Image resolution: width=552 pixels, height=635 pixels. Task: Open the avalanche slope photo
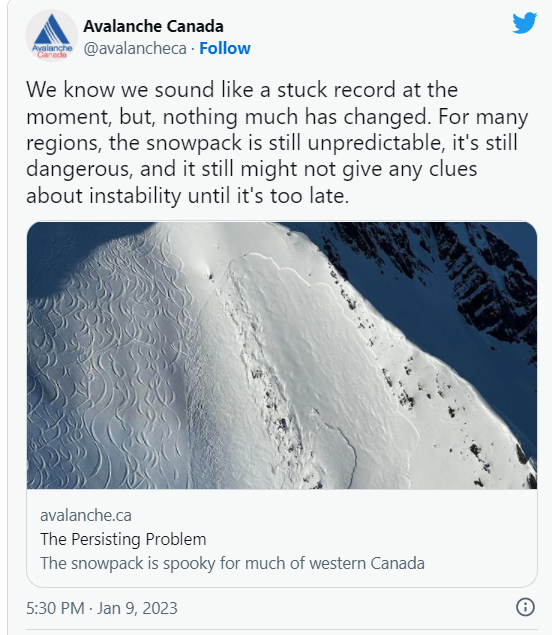click(282, 355)
